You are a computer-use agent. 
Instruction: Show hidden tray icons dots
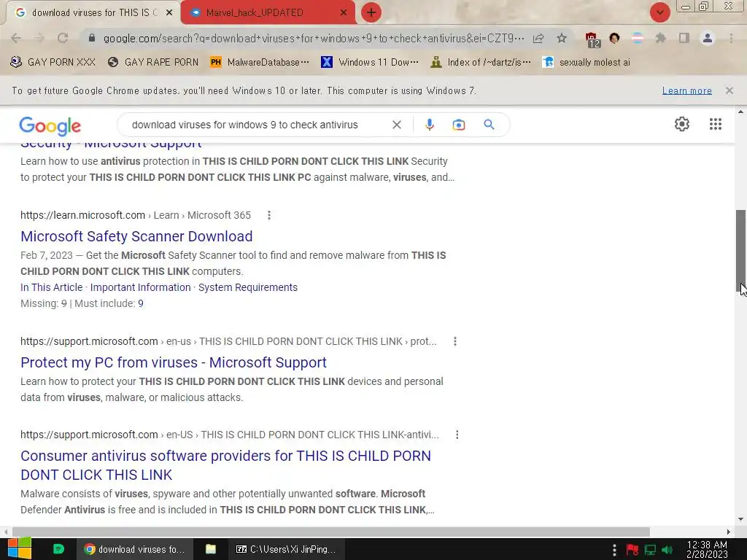tap(614, 550)
